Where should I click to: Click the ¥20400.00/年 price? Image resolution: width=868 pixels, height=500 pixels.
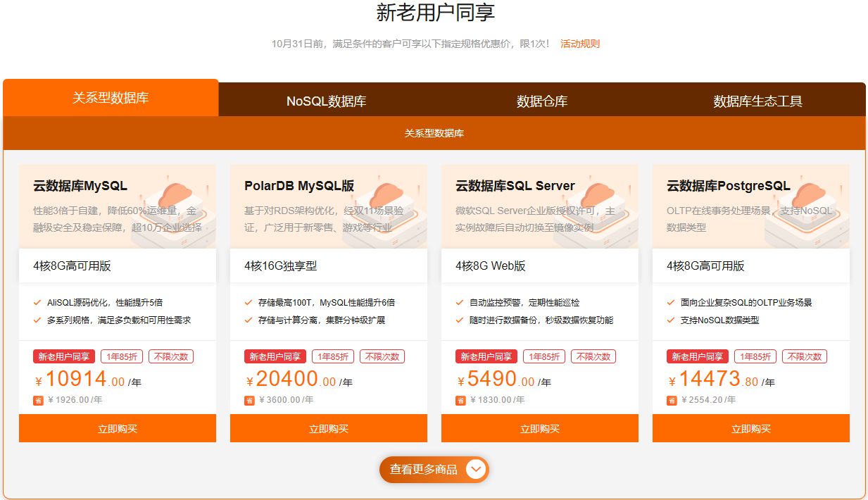coord(299,380)
